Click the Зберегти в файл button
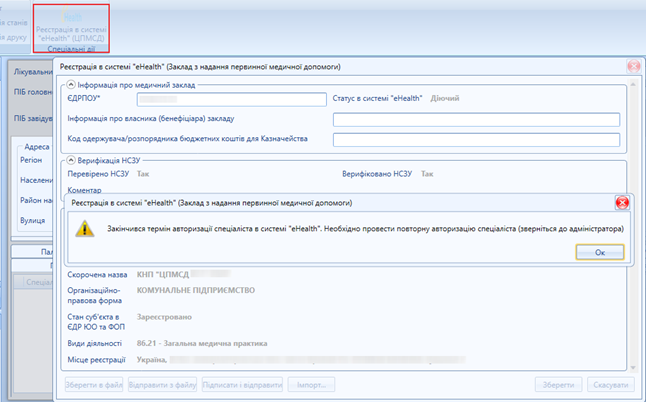Screen dimensions: 646x402 (x=94, y=385)
